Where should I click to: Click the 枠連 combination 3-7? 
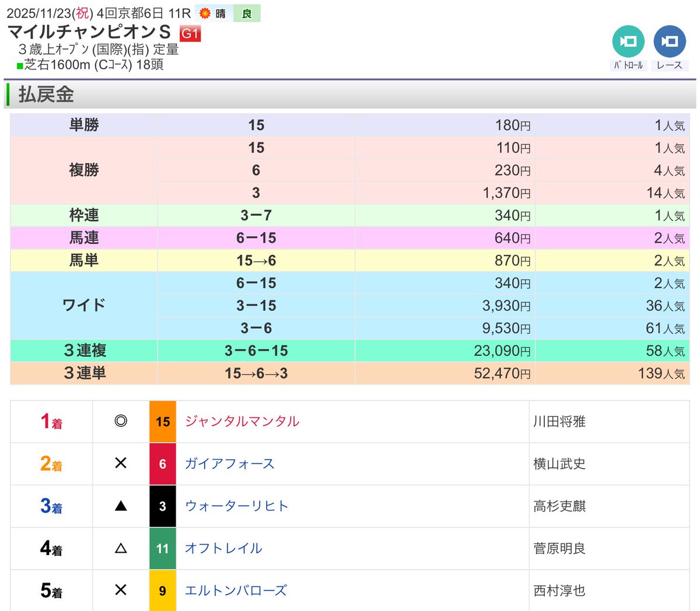click(256, 216)
